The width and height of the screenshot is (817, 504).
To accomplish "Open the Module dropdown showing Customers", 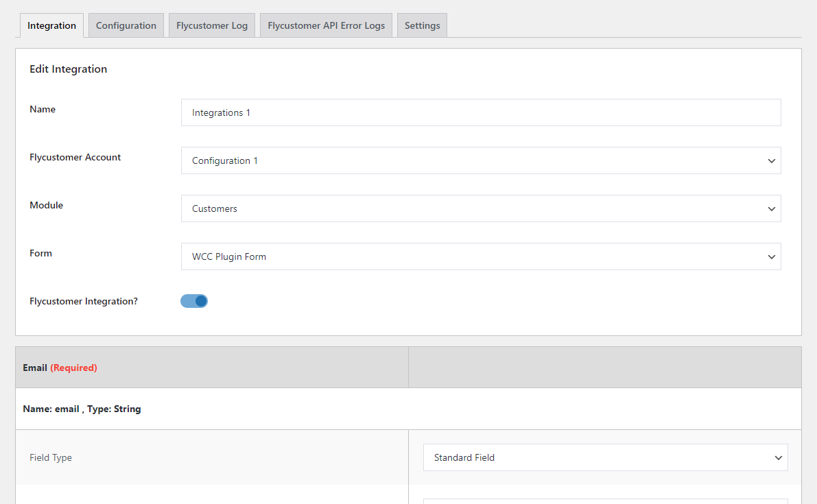I will 480,208.
